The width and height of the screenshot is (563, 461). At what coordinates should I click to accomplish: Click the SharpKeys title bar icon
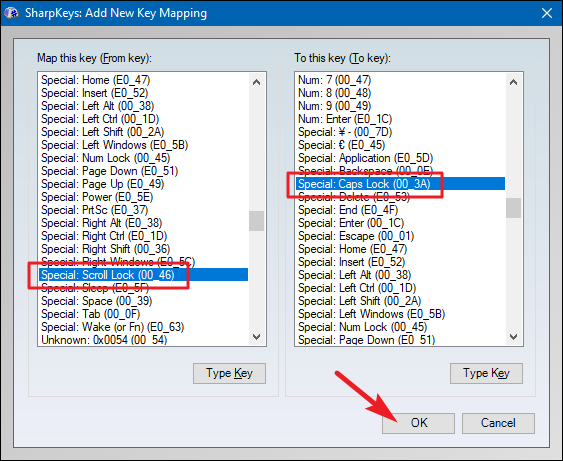tap(11, 13)
